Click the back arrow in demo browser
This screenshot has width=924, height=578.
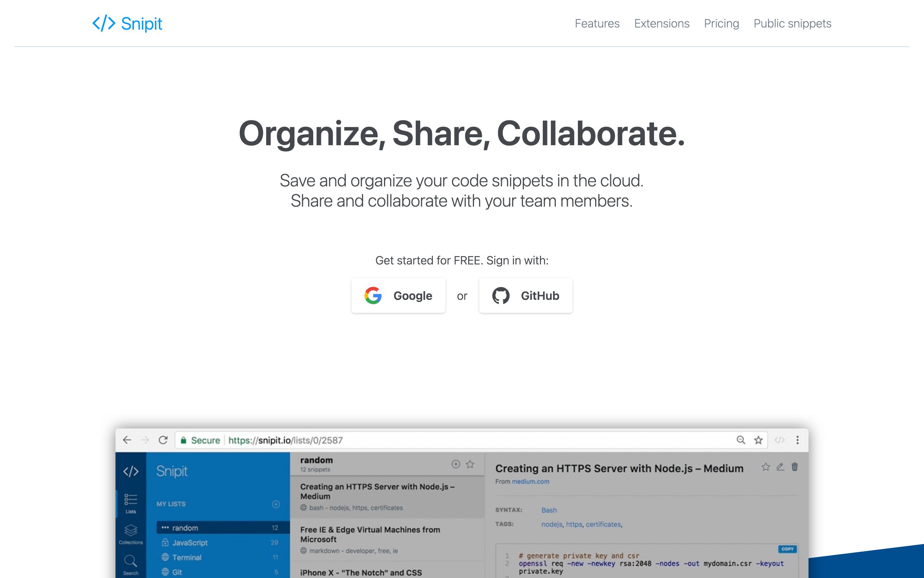[x=127, y=440]
